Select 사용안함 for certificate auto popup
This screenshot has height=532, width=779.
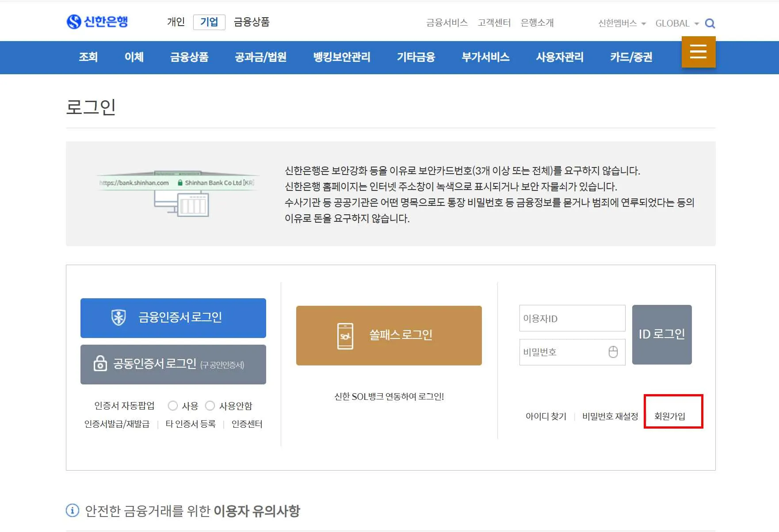tap(210, 406)
